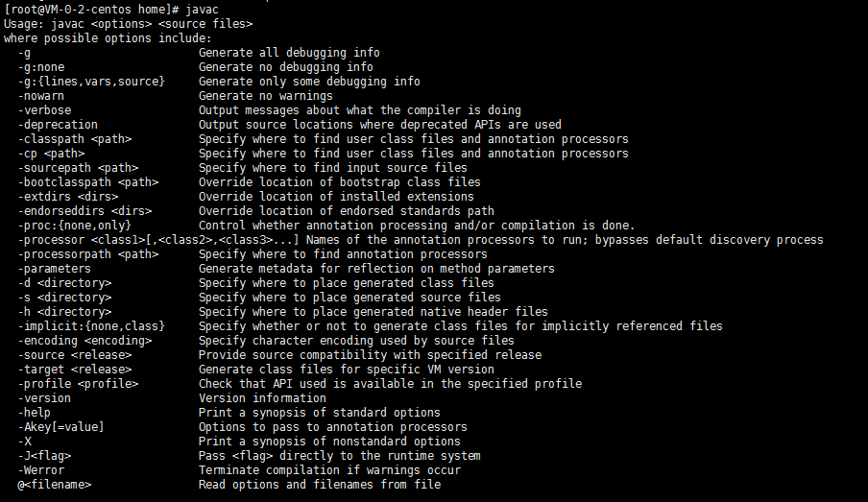The image size is (868, 502).
Task: Click the javac command at the prompt
Action: 202,10
